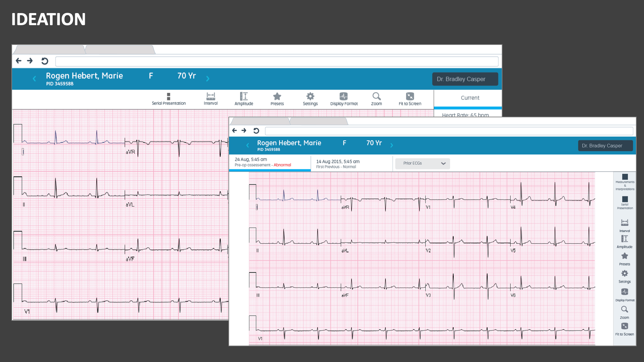Click Dr. Bradley Casper button in back window
The height and width of the screenshot is (362, 644).
465,79
